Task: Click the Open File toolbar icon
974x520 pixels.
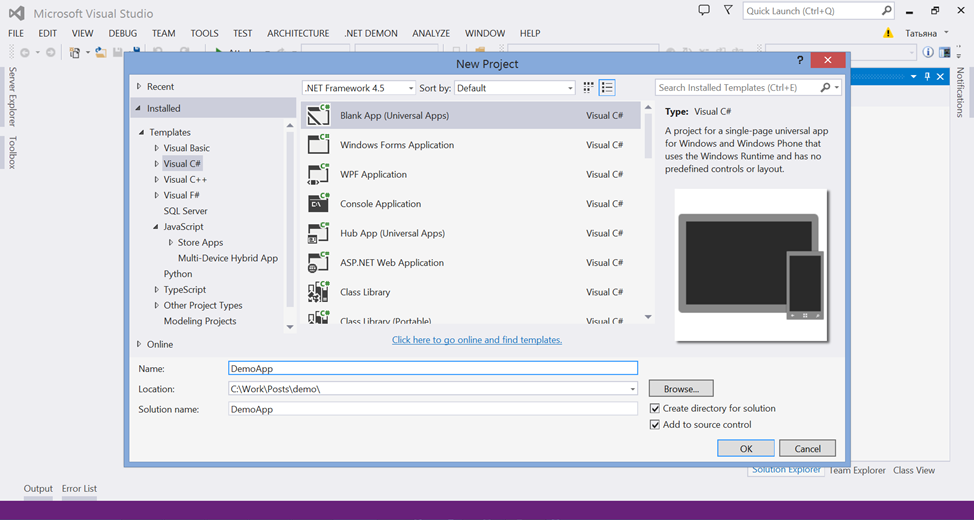Action: pyautogui.click(x=101, y=53)
